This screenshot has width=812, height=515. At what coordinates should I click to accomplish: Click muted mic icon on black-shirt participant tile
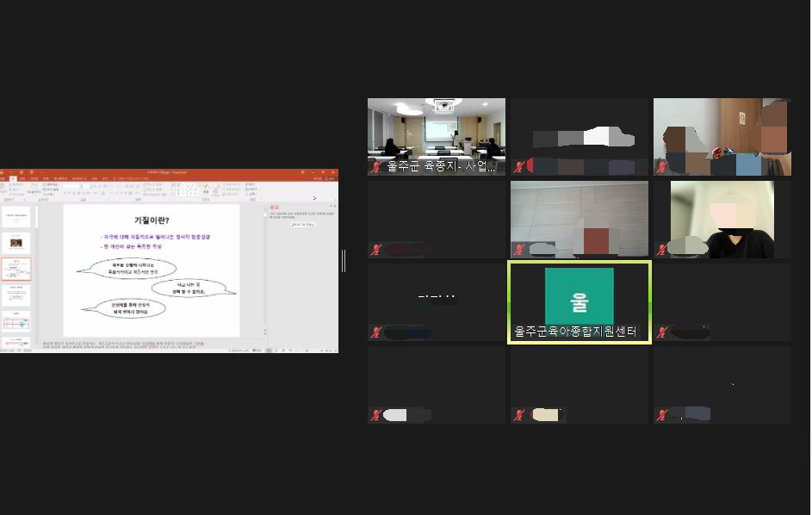pos(661,251)
